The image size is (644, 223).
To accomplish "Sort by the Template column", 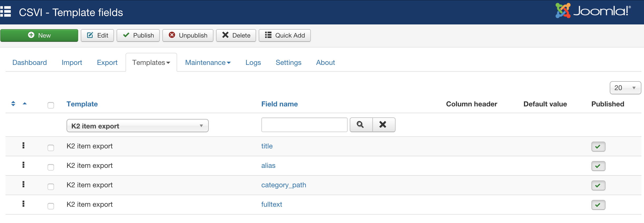I will tap(82, 104).
